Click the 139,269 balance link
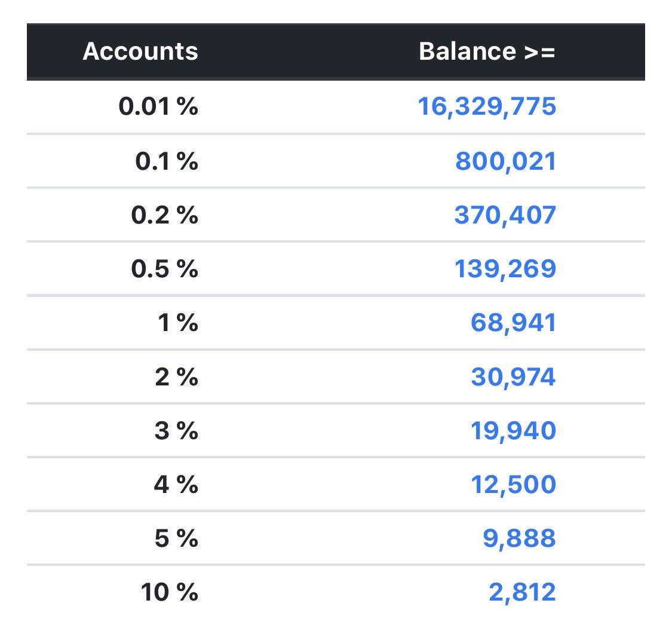This screenshot has width=672, height=640. pos(515,268)
